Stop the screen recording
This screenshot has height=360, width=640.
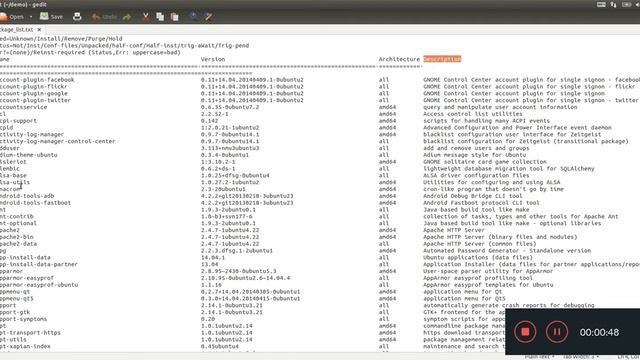525,332
